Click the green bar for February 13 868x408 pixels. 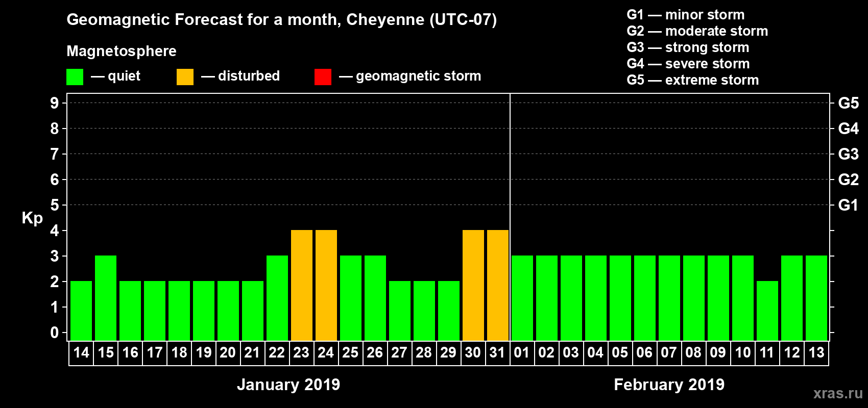[x=816, y=298]
